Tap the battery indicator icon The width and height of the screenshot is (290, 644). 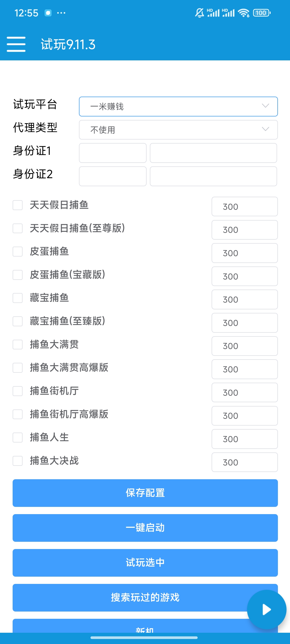tap(262, 13)
